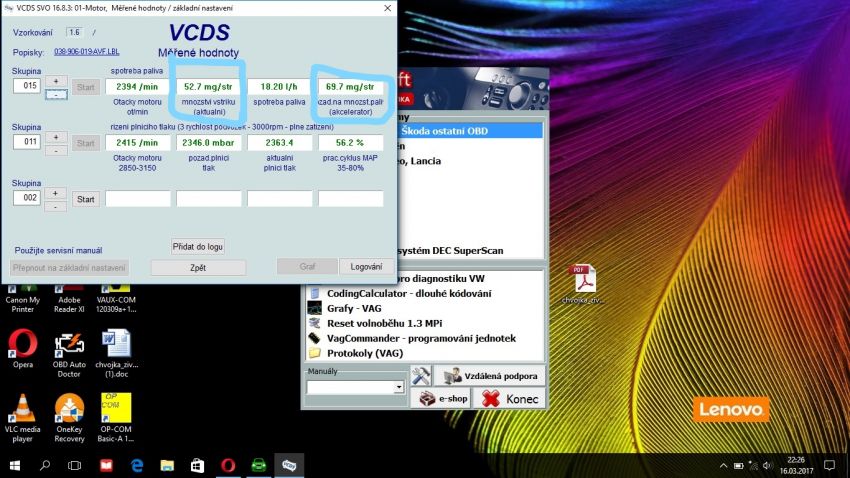The height and width of the screenshot is (478, 850).
Task: Launch VLC media player from desktop
Action: (23, 418)
